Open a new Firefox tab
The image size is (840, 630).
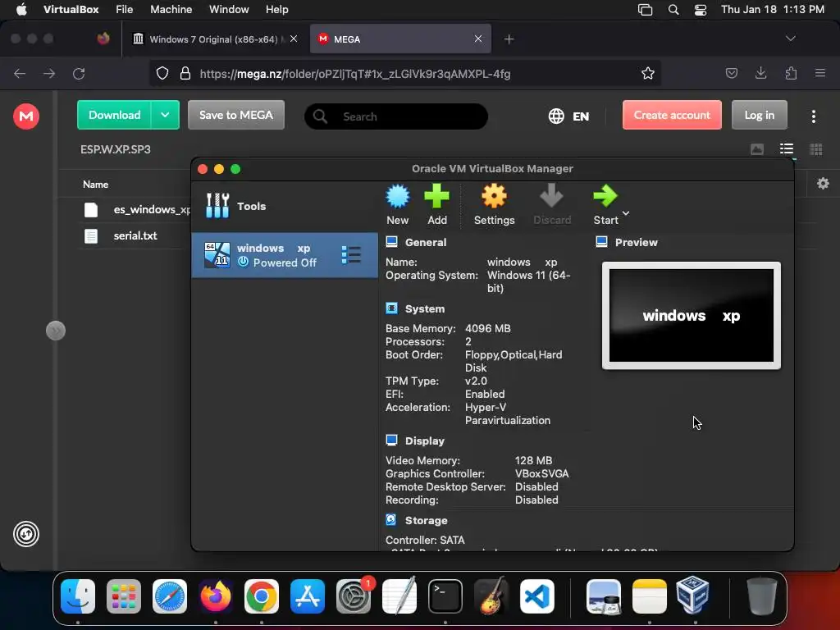click(509, 39)
